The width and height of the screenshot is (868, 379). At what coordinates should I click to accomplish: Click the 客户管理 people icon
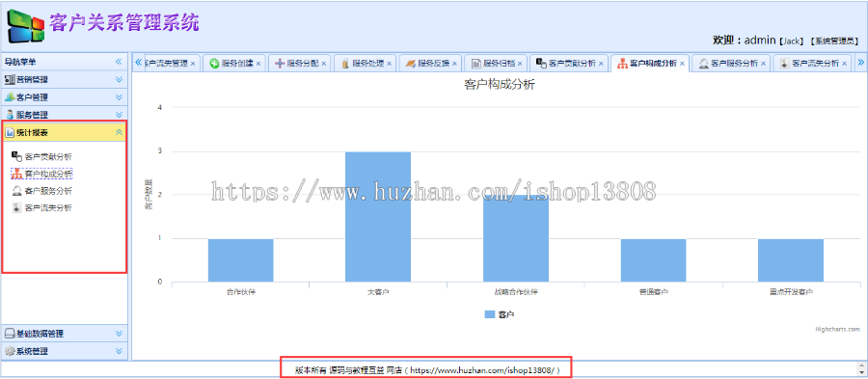[10, 96]
